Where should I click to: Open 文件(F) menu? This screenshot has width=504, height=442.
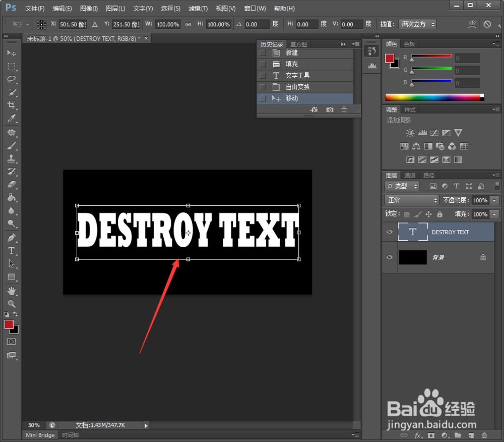[x=35, y=9]
